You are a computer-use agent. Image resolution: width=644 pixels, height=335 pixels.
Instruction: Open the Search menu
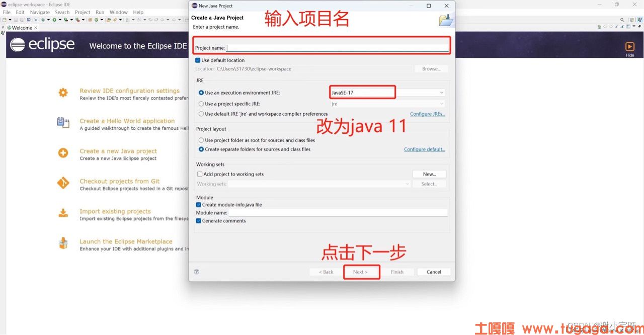coord(62,12)
